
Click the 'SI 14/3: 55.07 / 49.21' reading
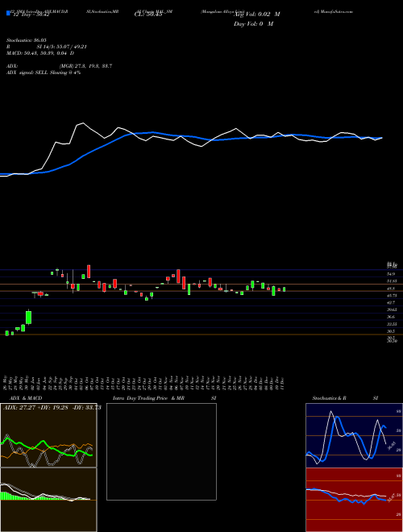[62, 47]
